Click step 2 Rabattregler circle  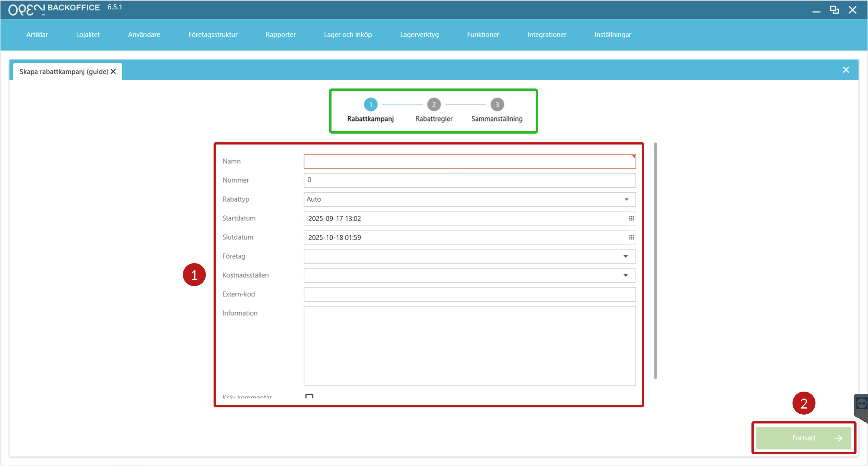pyautogui.click(x=434, y=105)
